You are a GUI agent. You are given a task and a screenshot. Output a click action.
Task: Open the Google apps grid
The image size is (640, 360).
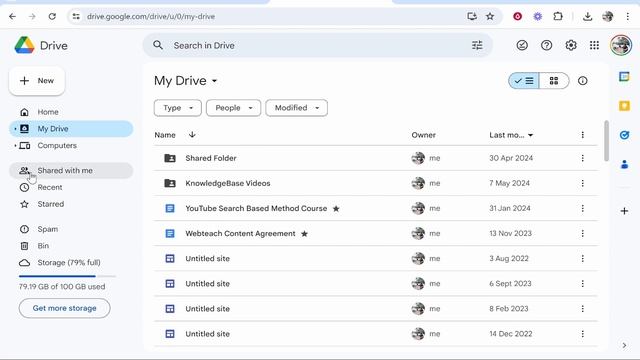pyautogui.click(x=594, y=45)
